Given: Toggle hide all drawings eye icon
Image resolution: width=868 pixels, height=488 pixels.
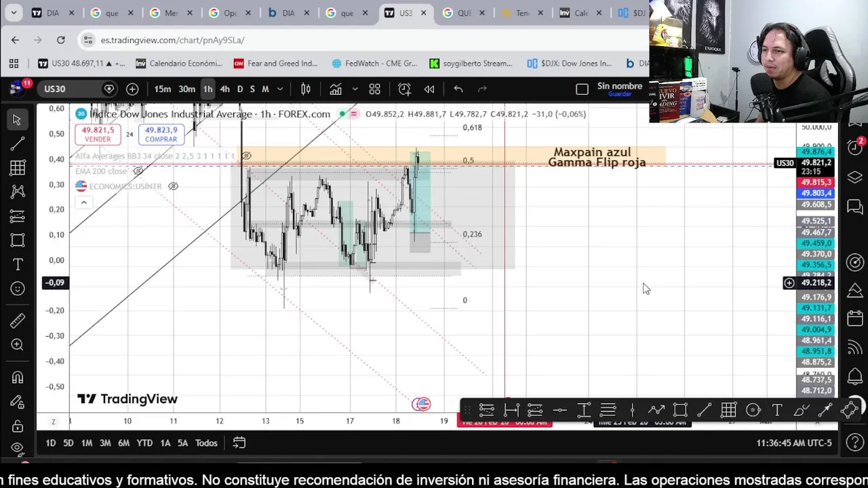Looking at the screenshot, I should (17, 449).
